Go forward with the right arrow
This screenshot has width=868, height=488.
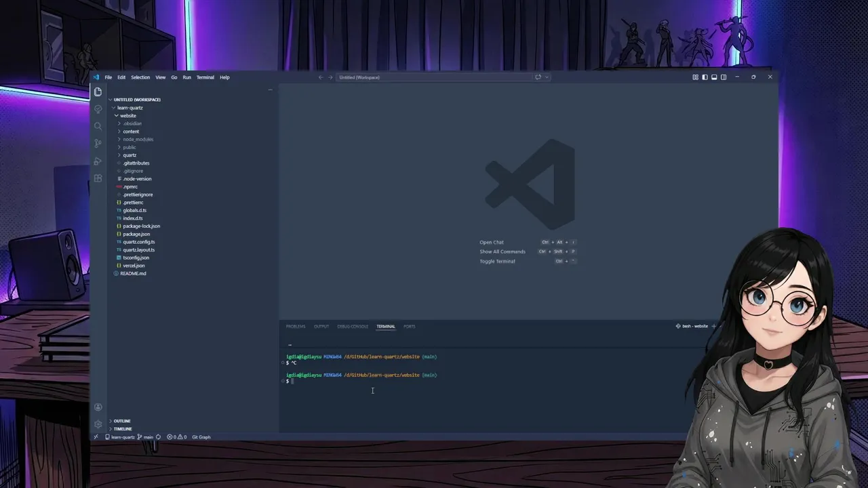pyautogui.click(x=330, y=77)
